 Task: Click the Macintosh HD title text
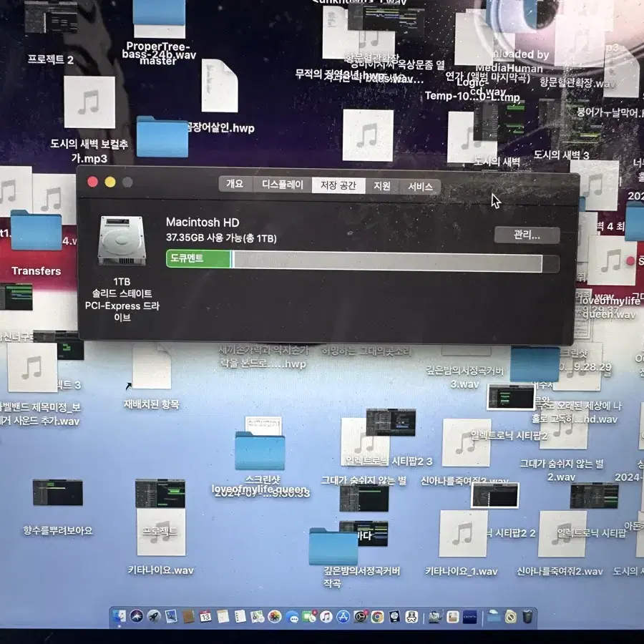[x=203, y=223]
